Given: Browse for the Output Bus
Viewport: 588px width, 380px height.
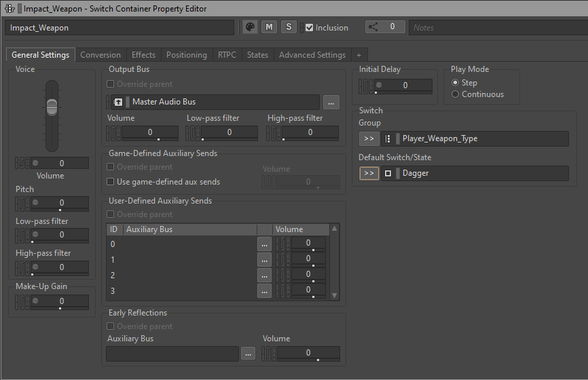Looking at the screenshot, I should [x=331, y=102].
